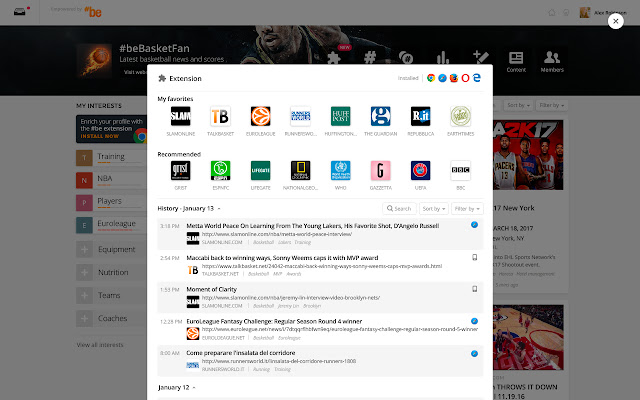Click the History Search field
The image size is (640, 400).
point(399,209)
